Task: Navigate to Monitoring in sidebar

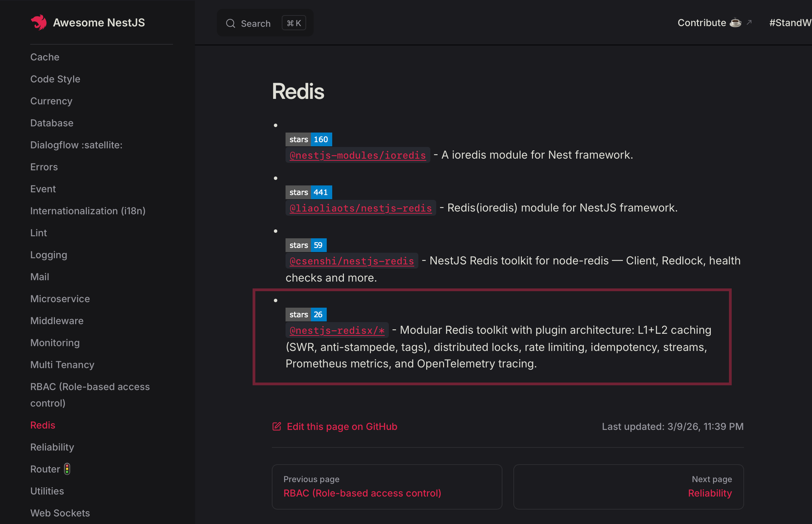Action: 55,343
